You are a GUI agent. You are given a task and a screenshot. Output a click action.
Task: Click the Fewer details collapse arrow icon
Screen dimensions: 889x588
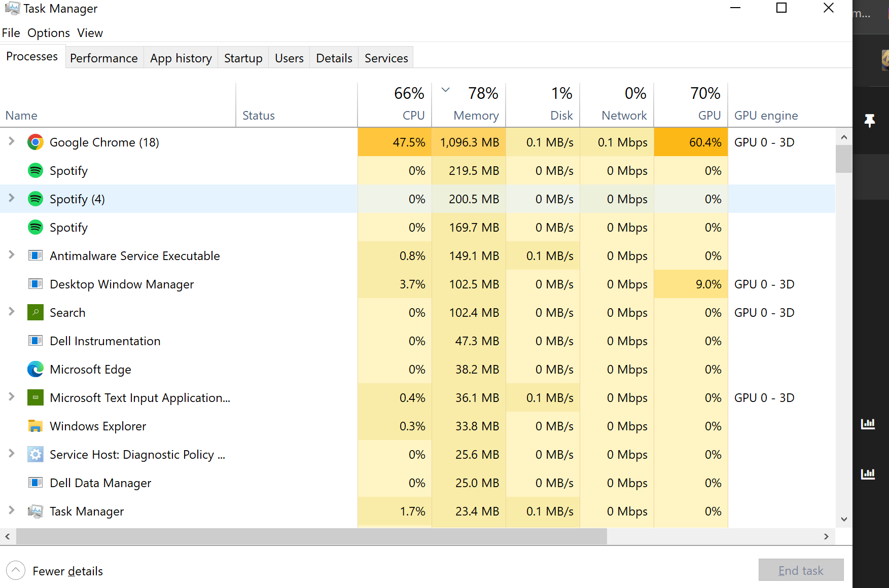tap(16, 570)
